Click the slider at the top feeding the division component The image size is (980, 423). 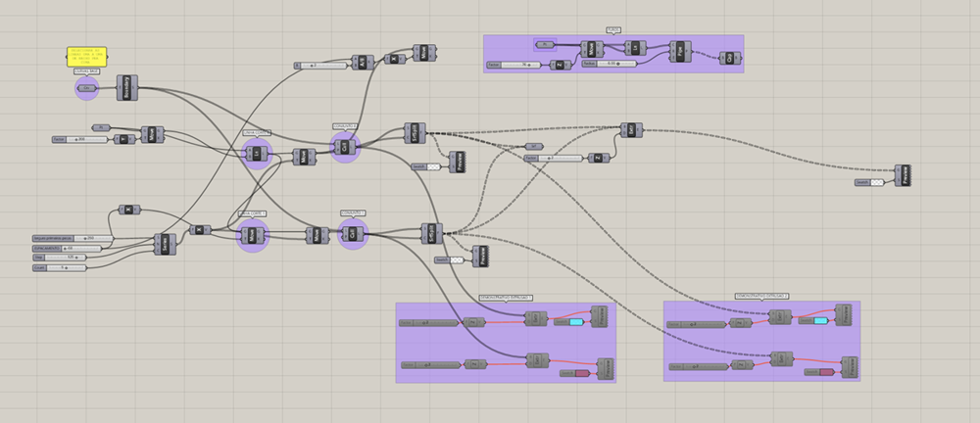pyautogui.click(x=320, y=65)
